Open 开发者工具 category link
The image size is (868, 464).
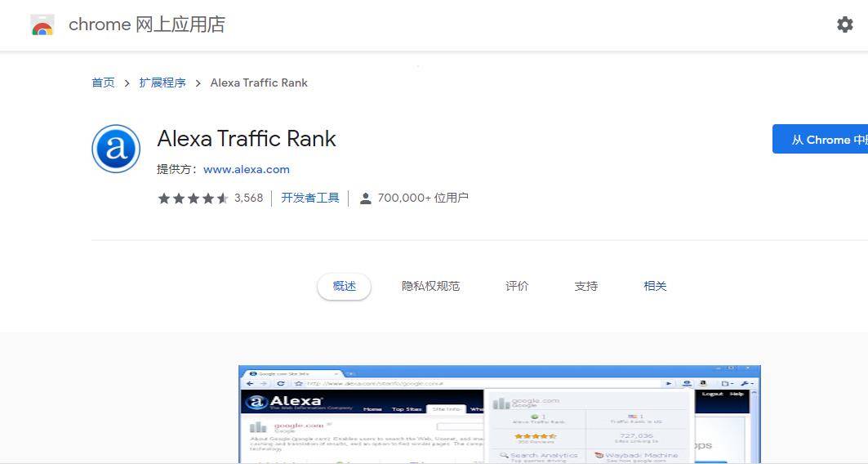click(x=310, y=198)
